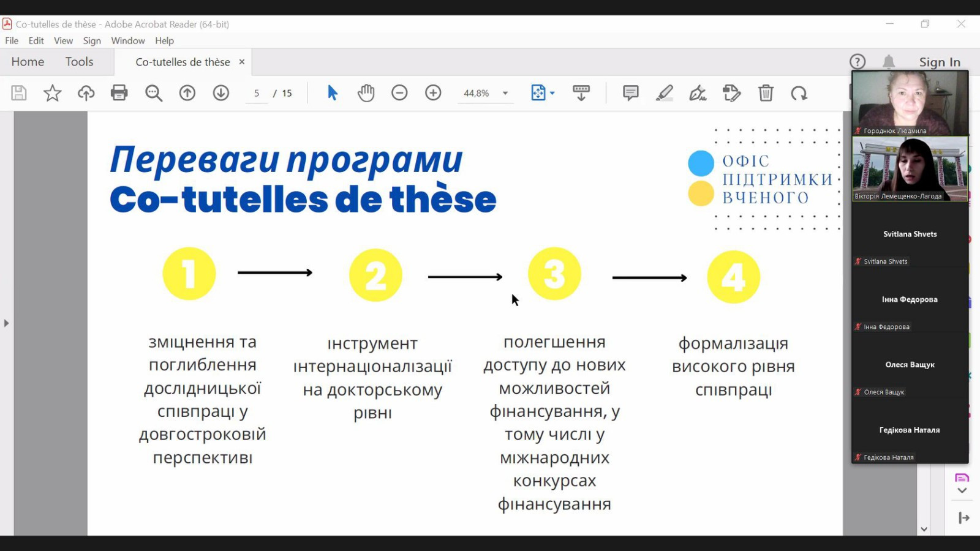Open the zoom level dropdown arrow

pyautogui.click(x=505, y=93)
